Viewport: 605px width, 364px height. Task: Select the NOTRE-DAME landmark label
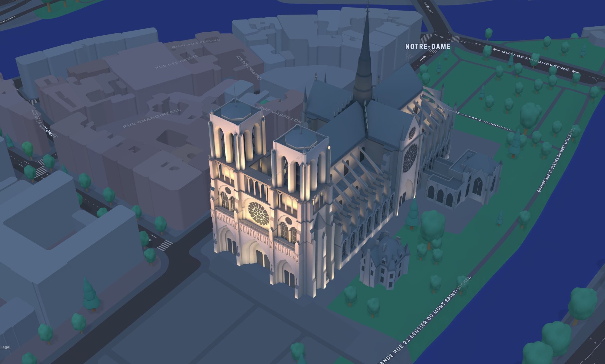pyautogui.click(x=428, y=47)
